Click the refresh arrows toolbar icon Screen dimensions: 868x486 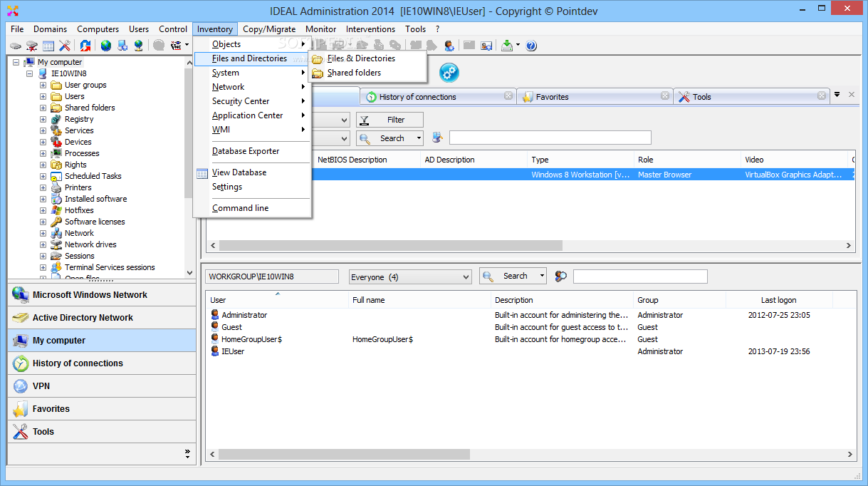(85, 46)
